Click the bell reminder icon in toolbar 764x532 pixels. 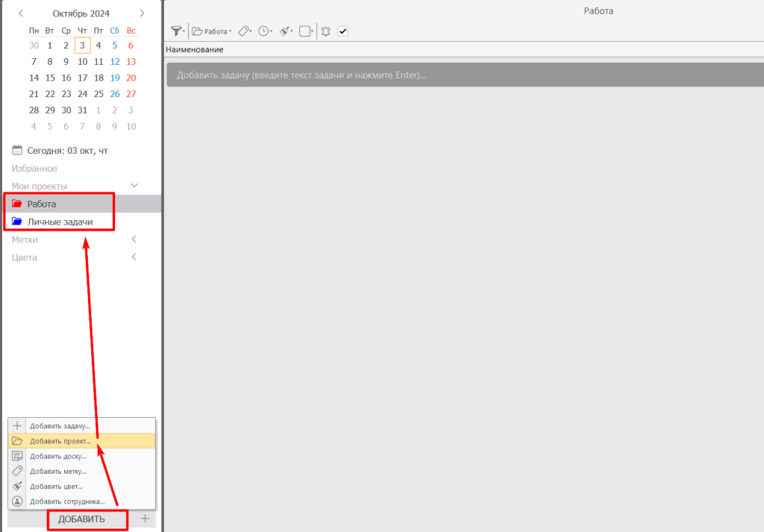click(x=326, y=31)
